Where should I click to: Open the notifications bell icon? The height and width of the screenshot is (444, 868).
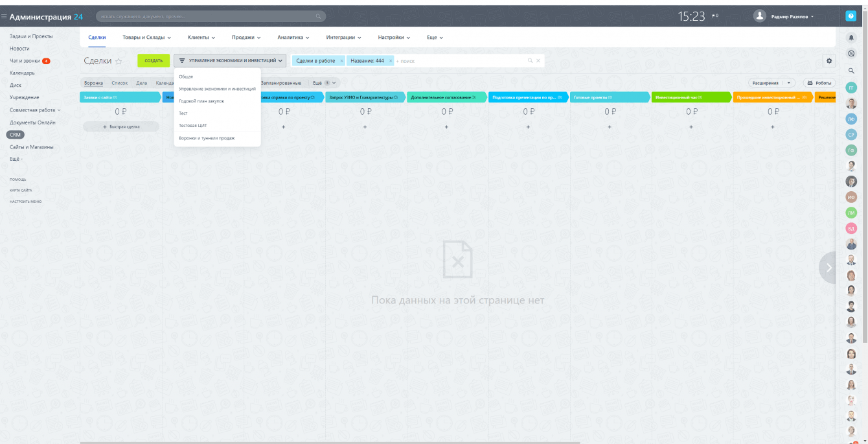pyautogui.click(x=851, y=38)
